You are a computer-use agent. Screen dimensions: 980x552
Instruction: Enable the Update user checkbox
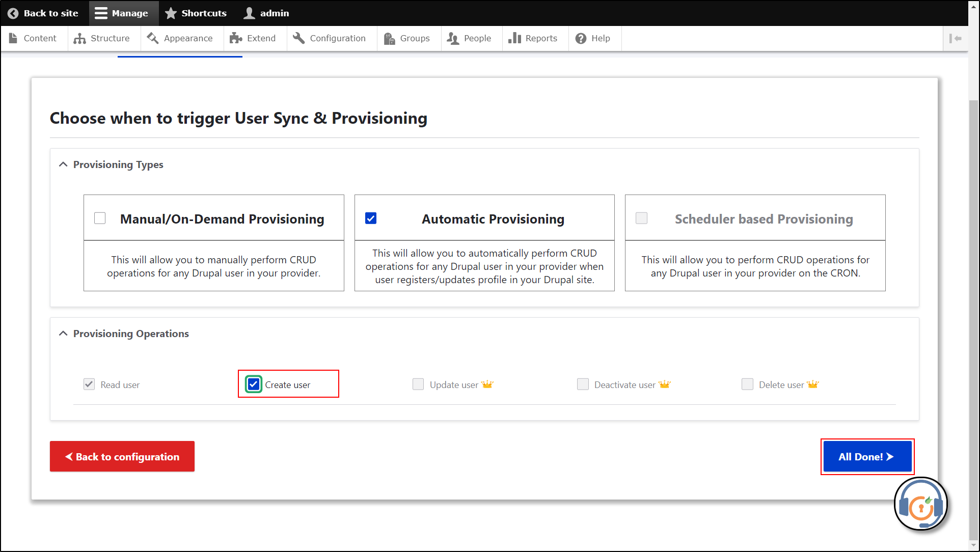(419, 384)
